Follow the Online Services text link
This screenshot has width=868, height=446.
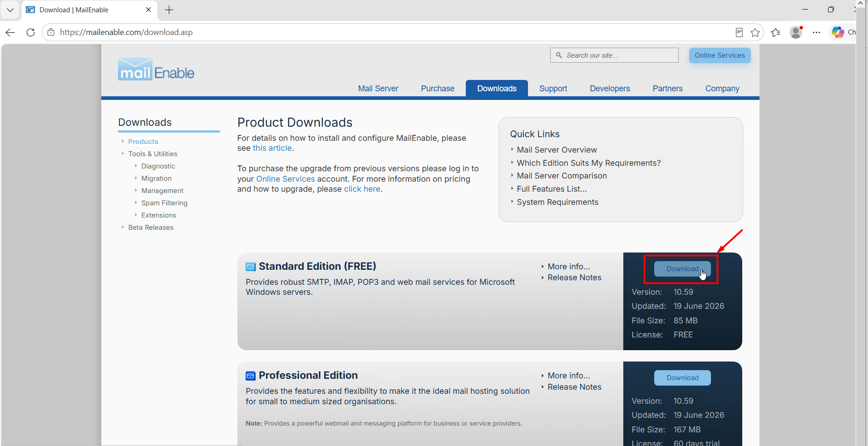click(x=286, y=179)
